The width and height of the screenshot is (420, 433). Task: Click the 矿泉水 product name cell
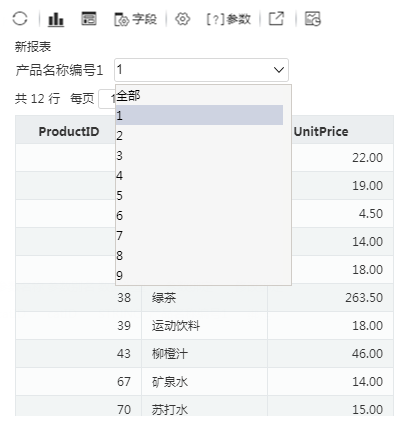click(x=204, y=382)
